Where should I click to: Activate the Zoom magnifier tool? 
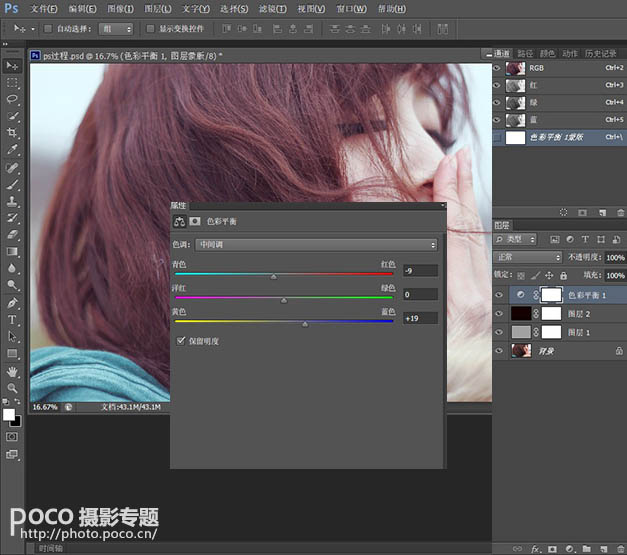[13, 388]
